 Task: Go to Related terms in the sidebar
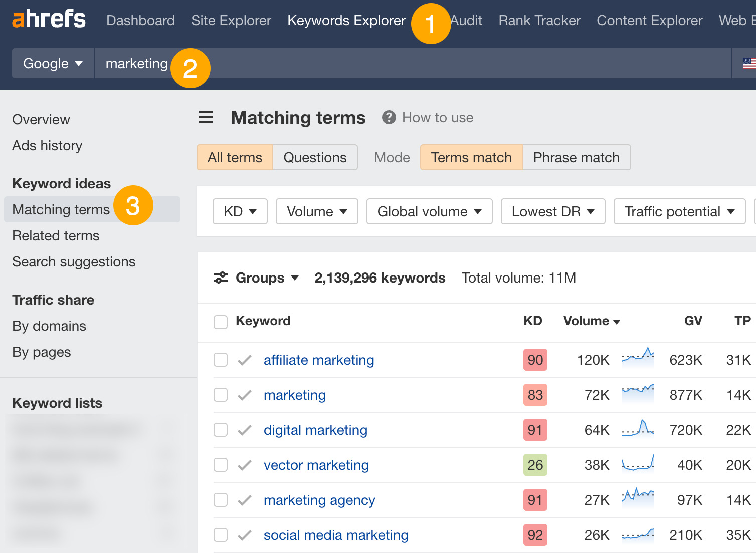tap(56, 235)
